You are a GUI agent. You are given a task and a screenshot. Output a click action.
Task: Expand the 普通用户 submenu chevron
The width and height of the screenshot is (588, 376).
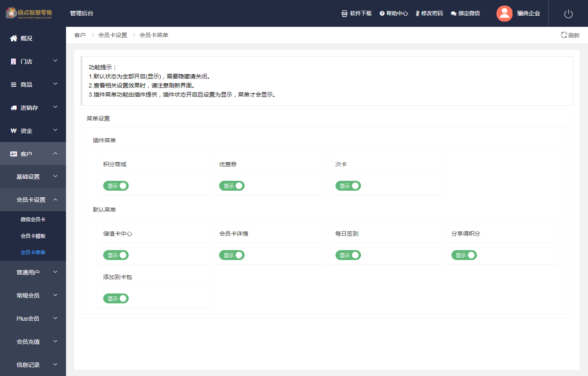click(x=55, y=272)
